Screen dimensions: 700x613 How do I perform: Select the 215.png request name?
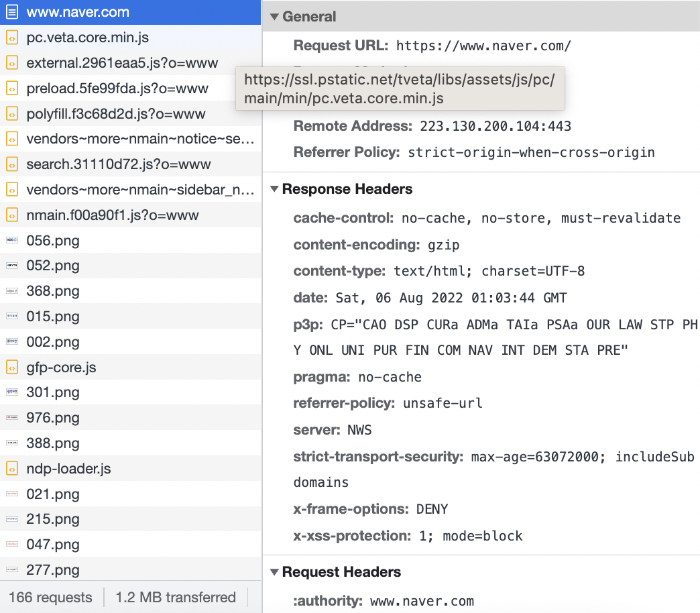(53, 519)
